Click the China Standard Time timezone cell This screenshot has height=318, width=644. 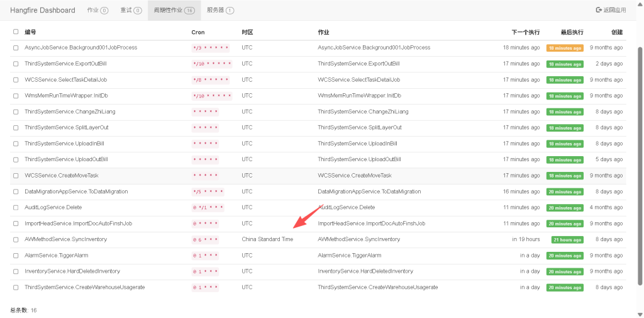coord(267,239)
